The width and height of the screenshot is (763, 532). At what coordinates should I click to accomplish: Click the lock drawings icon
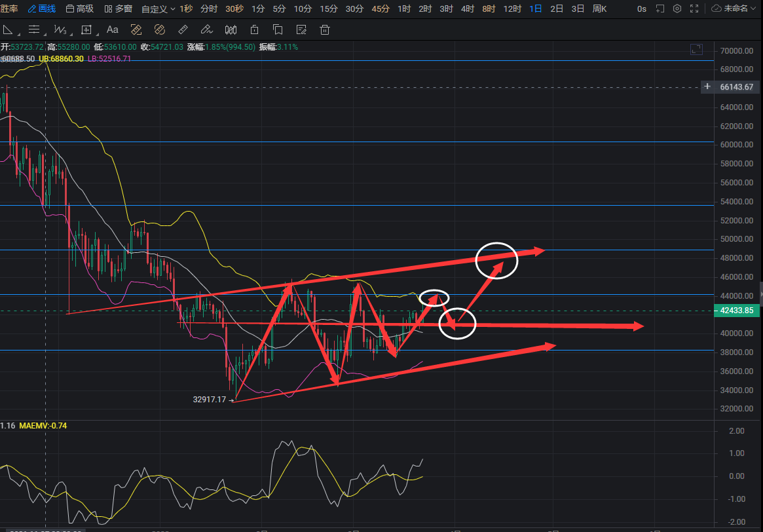pyautogui.click(x=254, y=29)
